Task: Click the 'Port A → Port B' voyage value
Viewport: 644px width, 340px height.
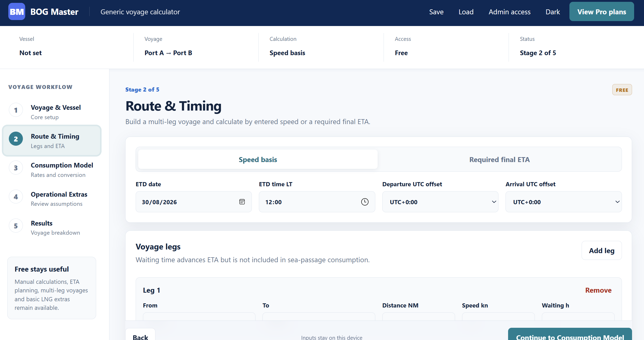Action: click(168, 53)
